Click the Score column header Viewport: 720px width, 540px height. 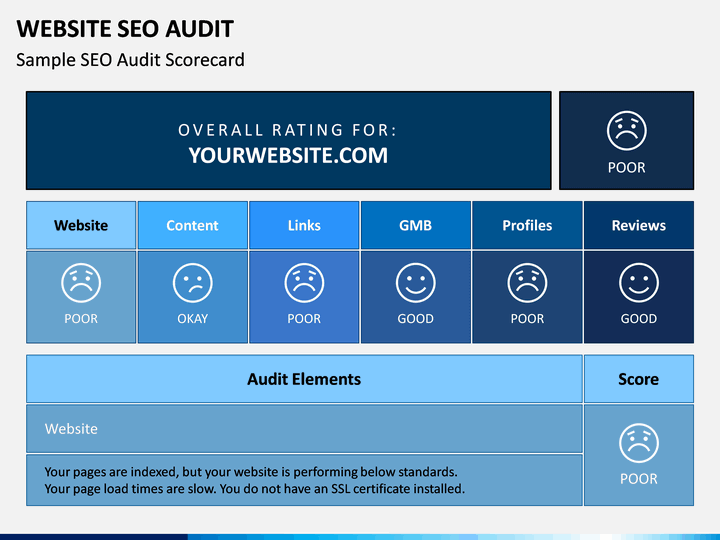(639, 379)
